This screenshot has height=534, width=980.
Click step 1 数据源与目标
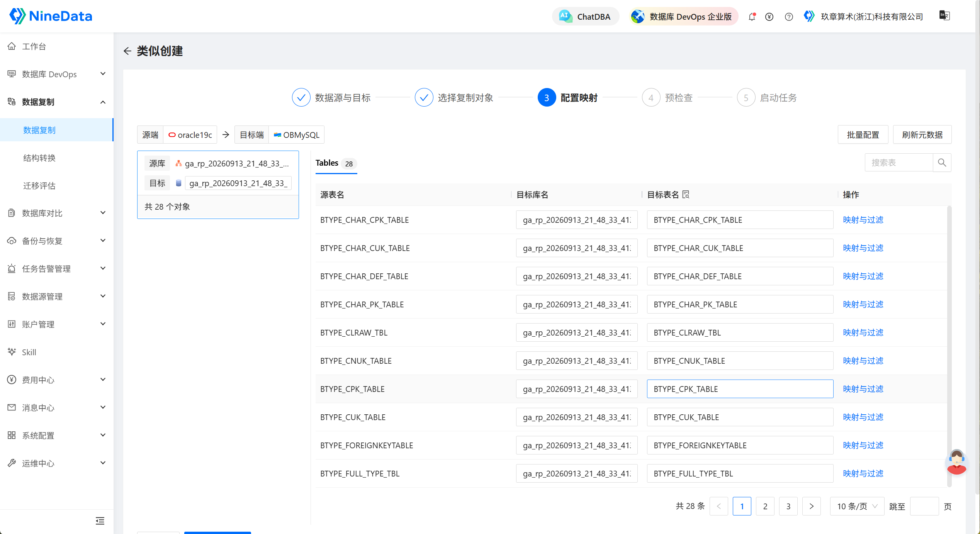pyautogui.click(x=331, y=98)
